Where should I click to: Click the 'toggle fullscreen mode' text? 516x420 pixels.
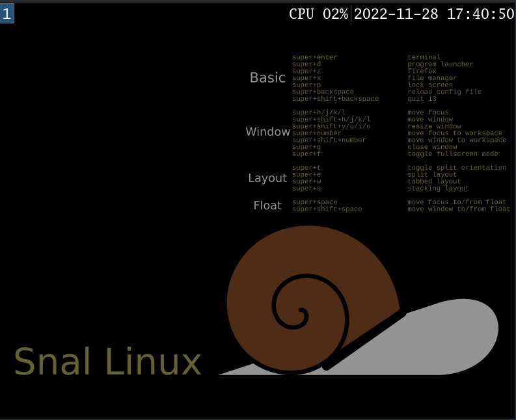(x=452, y=154)
